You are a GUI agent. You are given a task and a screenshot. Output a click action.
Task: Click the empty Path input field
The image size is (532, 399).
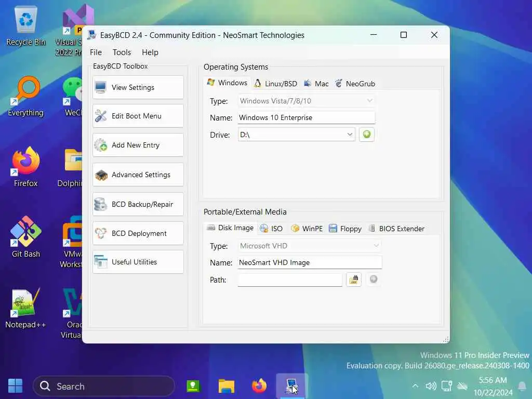coord(290,280)
